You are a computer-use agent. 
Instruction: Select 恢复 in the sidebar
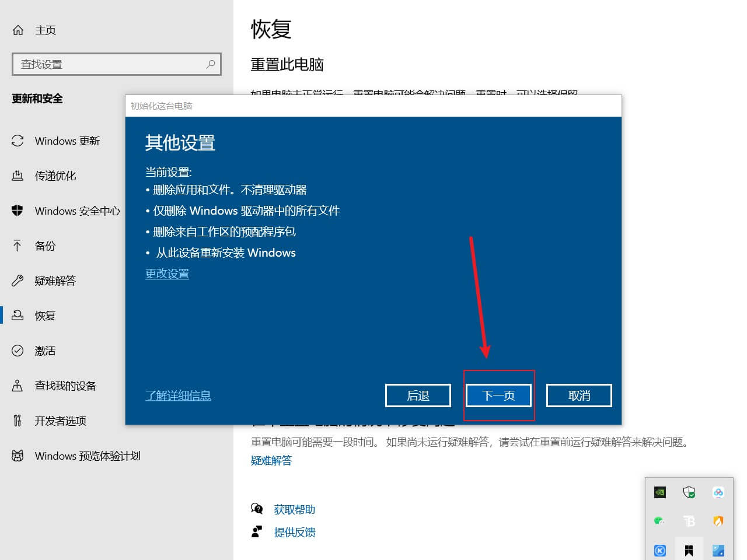tap(45, 316)
